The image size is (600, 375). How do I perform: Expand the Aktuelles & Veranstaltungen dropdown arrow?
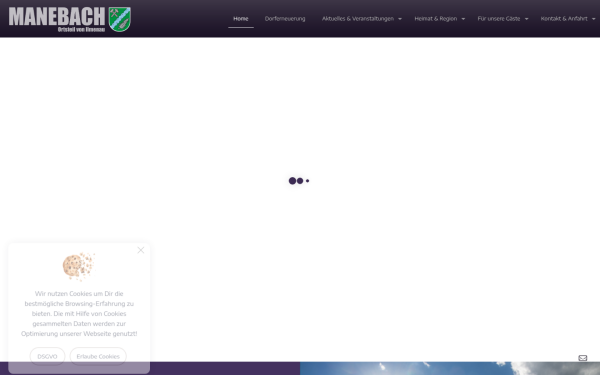coord(400,19)
